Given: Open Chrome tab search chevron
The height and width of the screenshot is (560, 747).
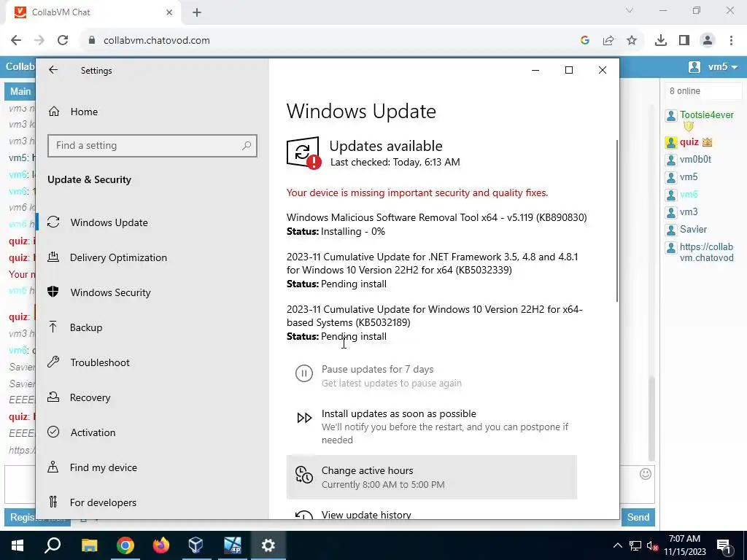Looking at the screenshot, I should coord(630,10).
